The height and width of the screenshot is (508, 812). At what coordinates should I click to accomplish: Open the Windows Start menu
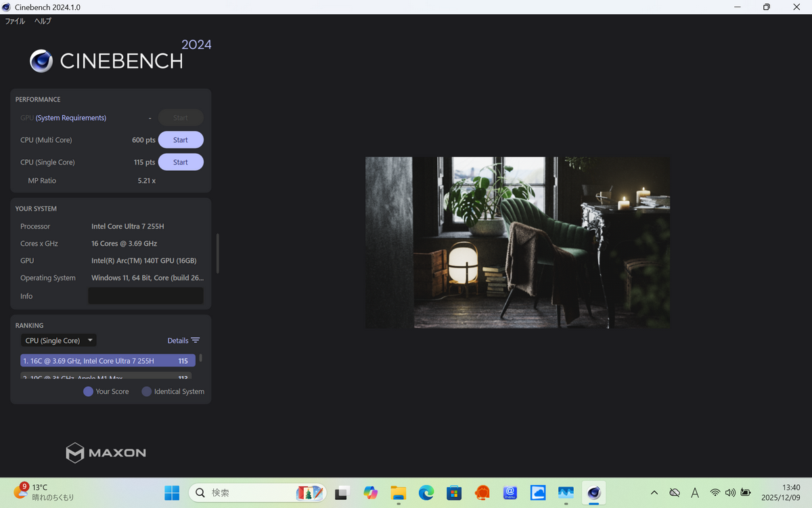pos(172,493)
